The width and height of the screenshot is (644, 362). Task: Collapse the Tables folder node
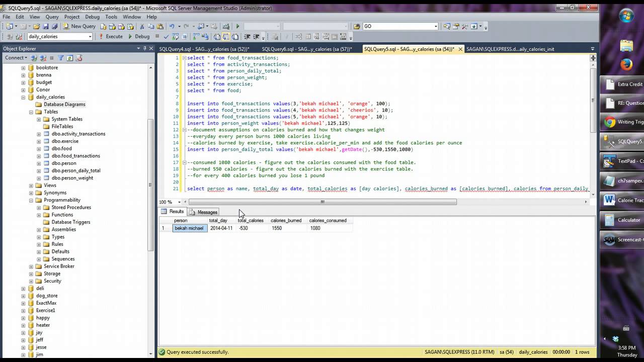[x=31, y=112]
